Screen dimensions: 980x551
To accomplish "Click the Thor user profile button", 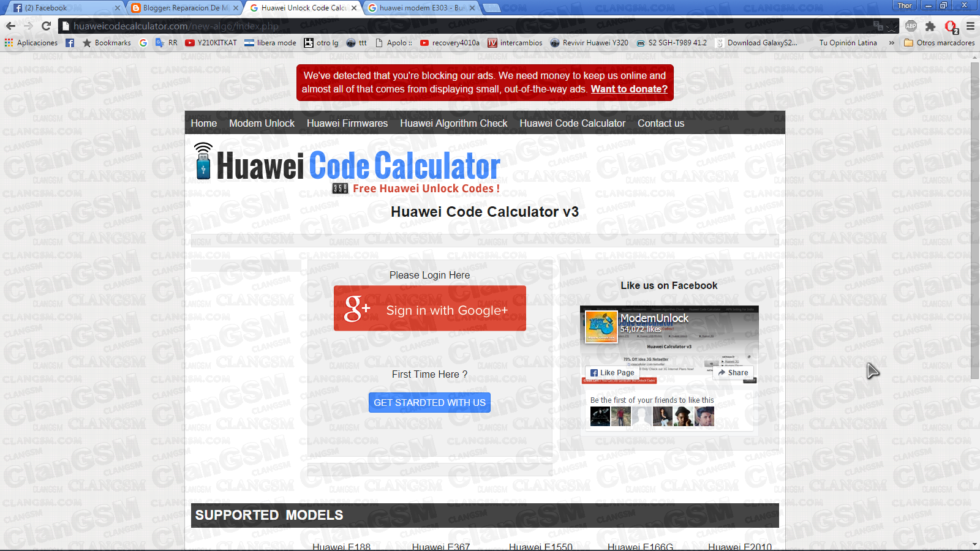I will (x=905, y=6).
